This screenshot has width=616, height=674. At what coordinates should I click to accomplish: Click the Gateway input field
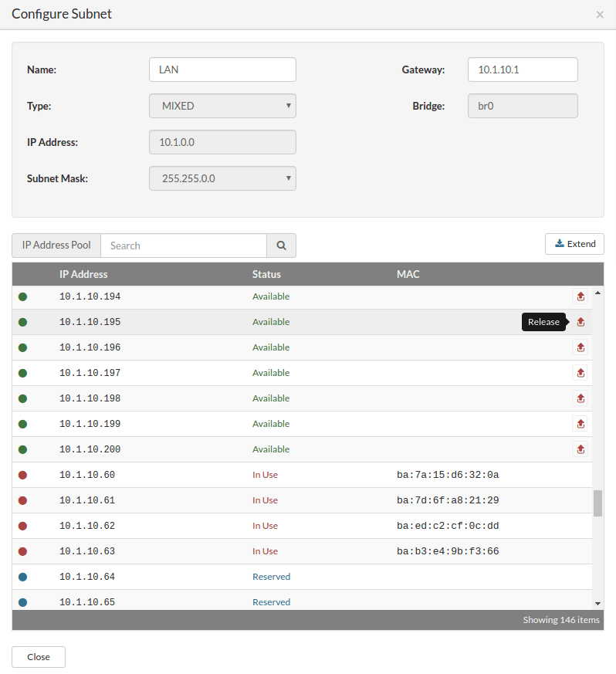523,69
